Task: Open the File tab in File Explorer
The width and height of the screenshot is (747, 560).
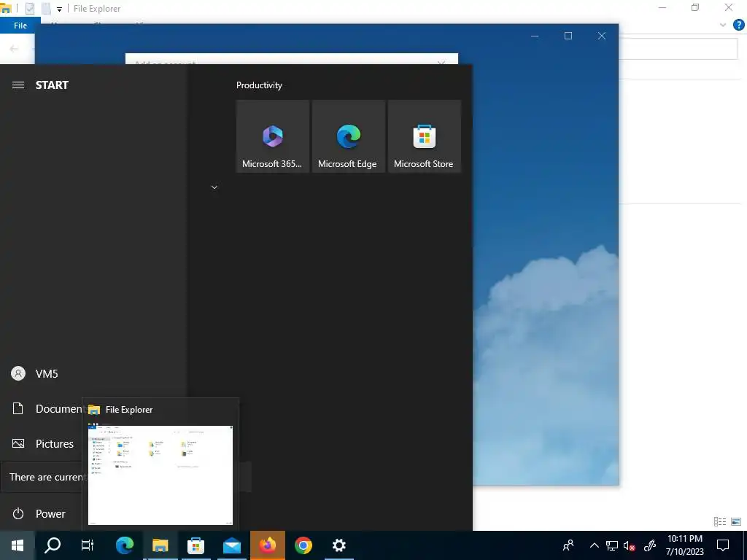Action: [20, 26]
